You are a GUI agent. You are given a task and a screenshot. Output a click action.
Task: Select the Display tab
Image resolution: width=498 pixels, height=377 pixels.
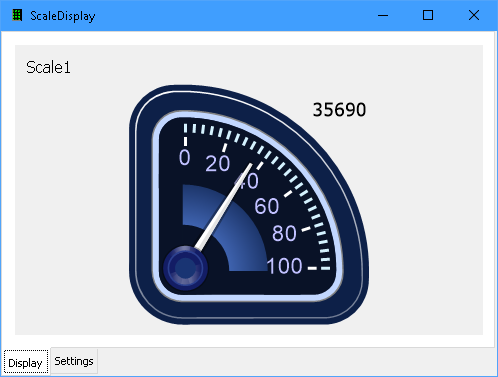(26, 362)
